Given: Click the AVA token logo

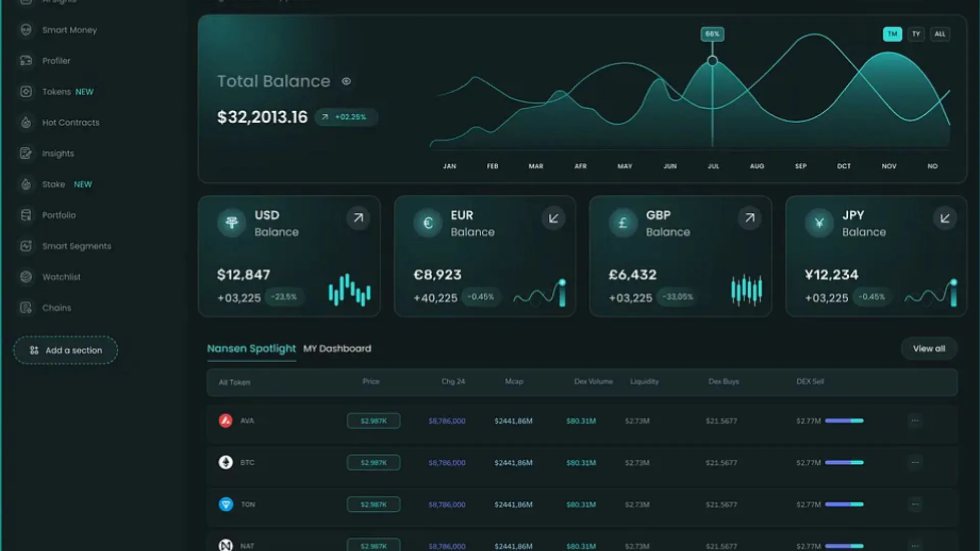Looking at the screenshot, I should pos(226,420).
